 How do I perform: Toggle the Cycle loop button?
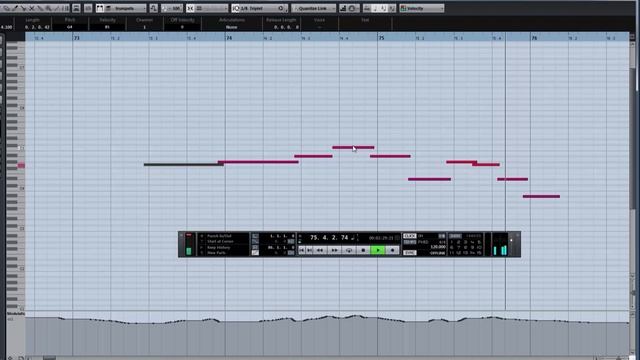pyautogui.click(x=349, y=250)
